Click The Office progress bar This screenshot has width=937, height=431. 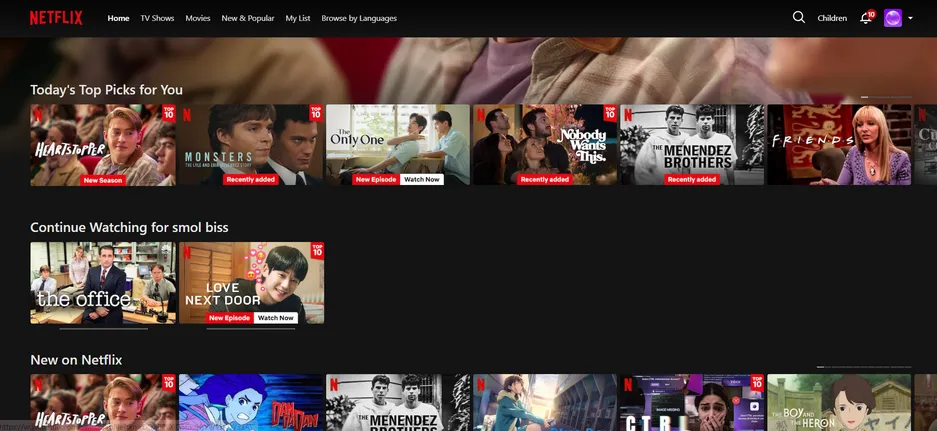(x=103, y=328)
